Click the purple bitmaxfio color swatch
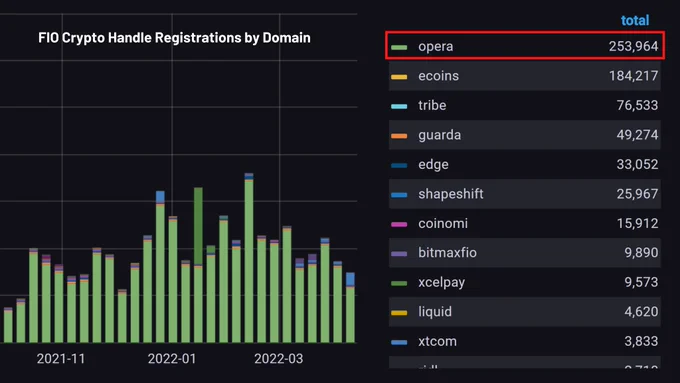680x383 pixels. click(399, 253)
